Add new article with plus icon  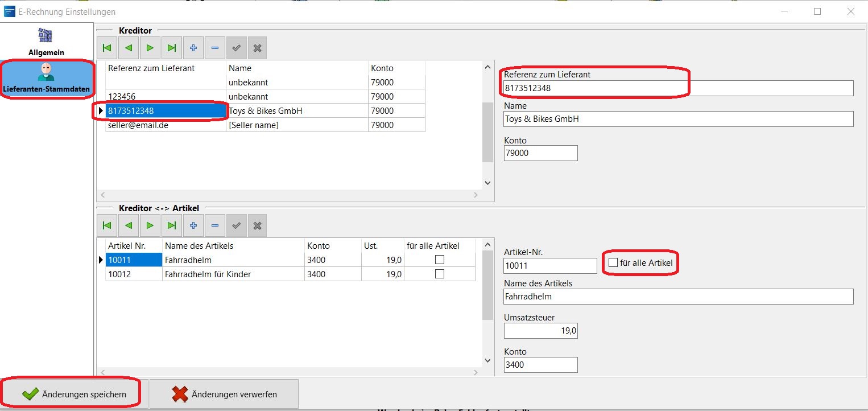pos(193,226)
